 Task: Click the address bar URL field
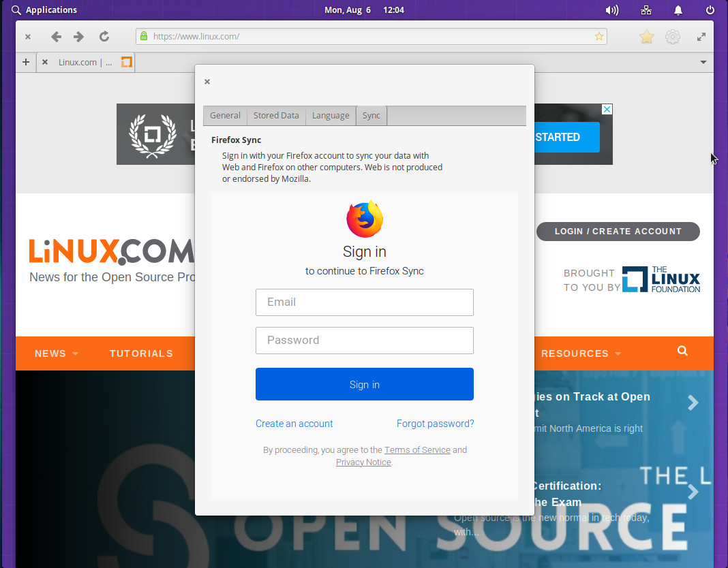(x=371, y=36)
